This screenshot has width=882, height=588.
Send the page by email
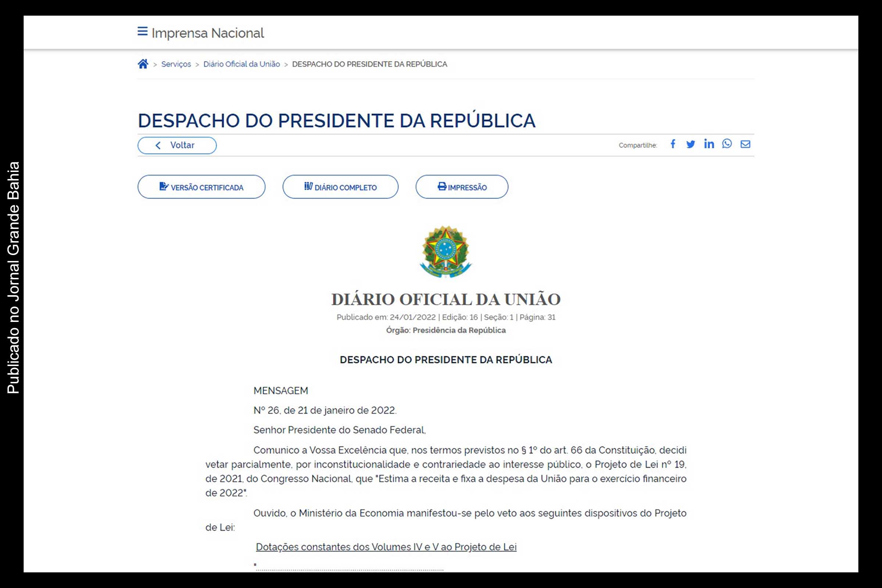[x=745, y=144]
